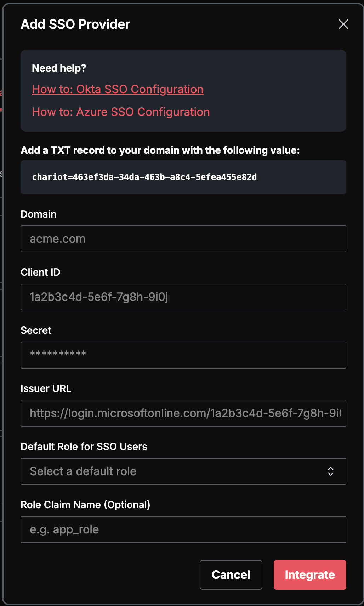Click the red Integrate button
Screen dimensions: 364x606
coord(310,575)
